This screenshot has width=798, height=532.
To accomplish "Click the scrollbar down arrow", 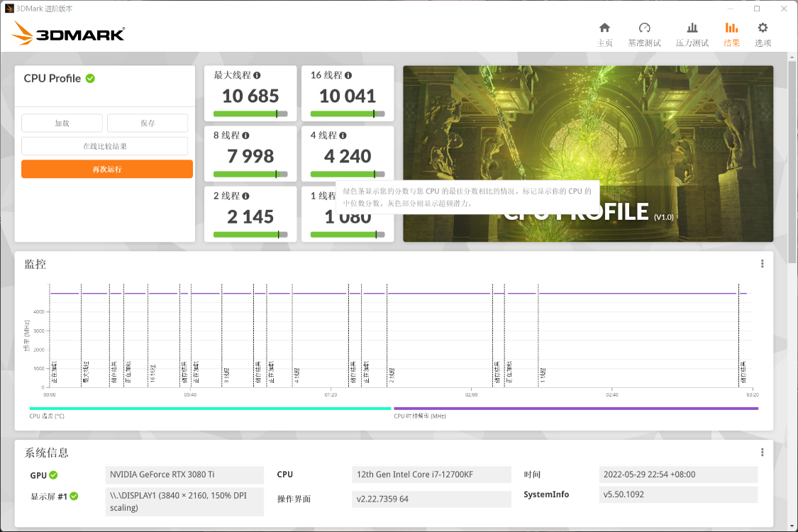I will (x=792, y=526).
